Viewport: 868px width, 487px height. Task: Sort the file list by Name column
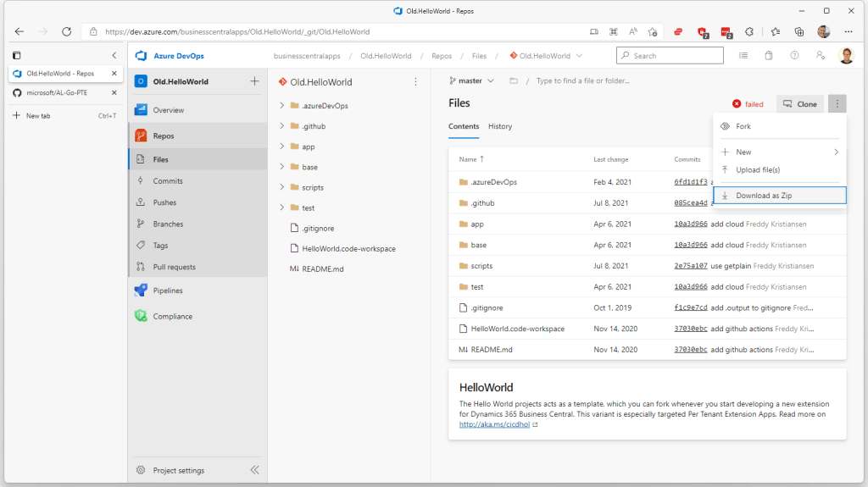pyautogui.click(x=471, y=159)
